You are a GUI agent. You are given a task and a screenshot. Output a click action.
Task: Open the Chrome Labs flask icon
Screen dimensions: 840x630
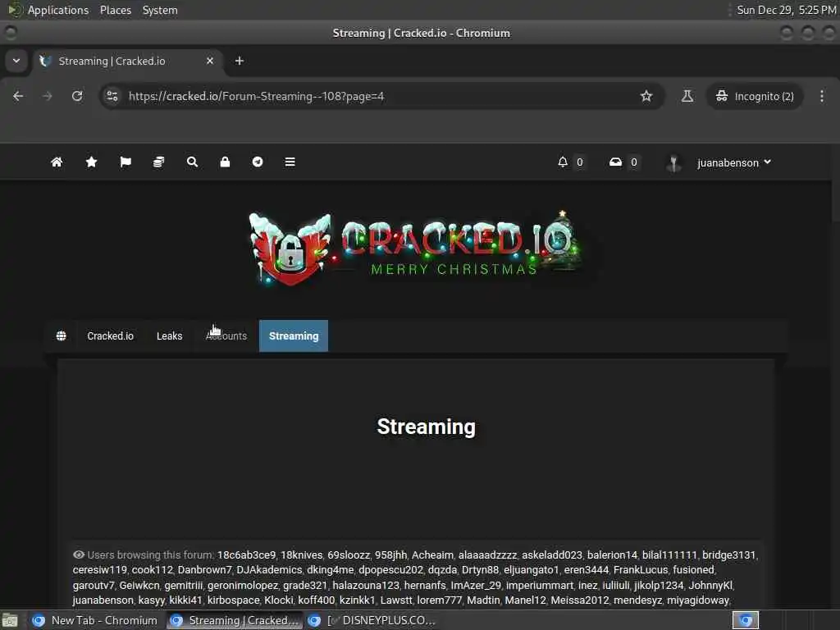click(x=687, y=96)
